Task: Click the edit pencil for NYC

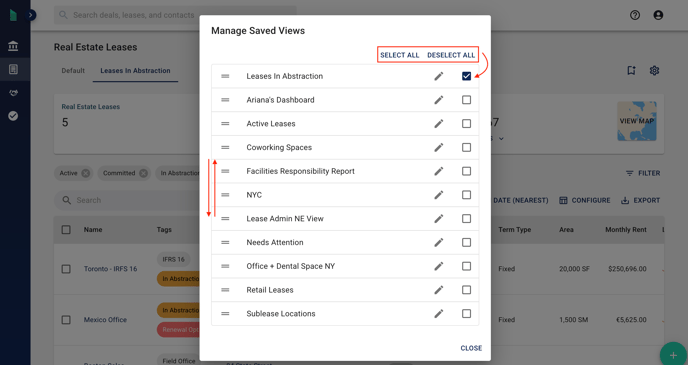Action: [x=438, y=195]
